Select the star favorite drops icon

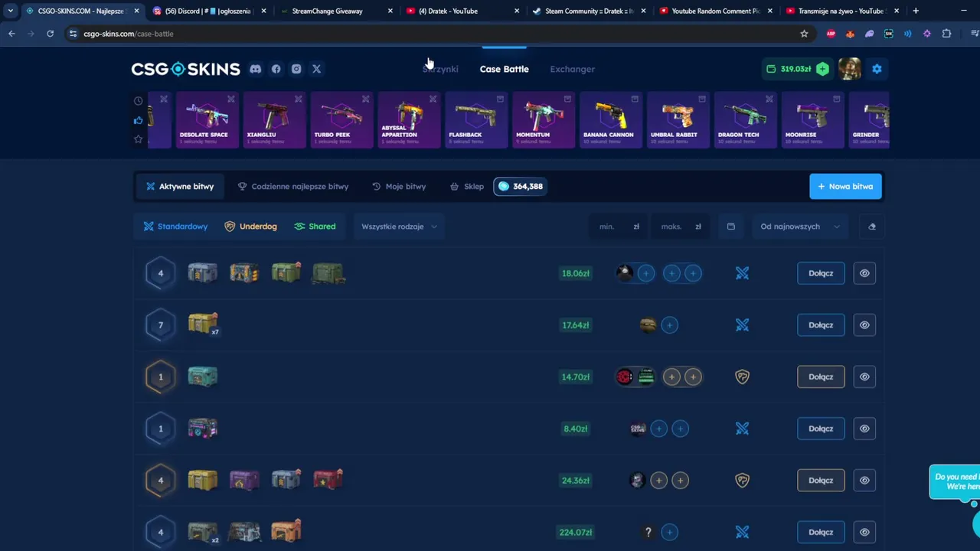[x=138, y=139]
